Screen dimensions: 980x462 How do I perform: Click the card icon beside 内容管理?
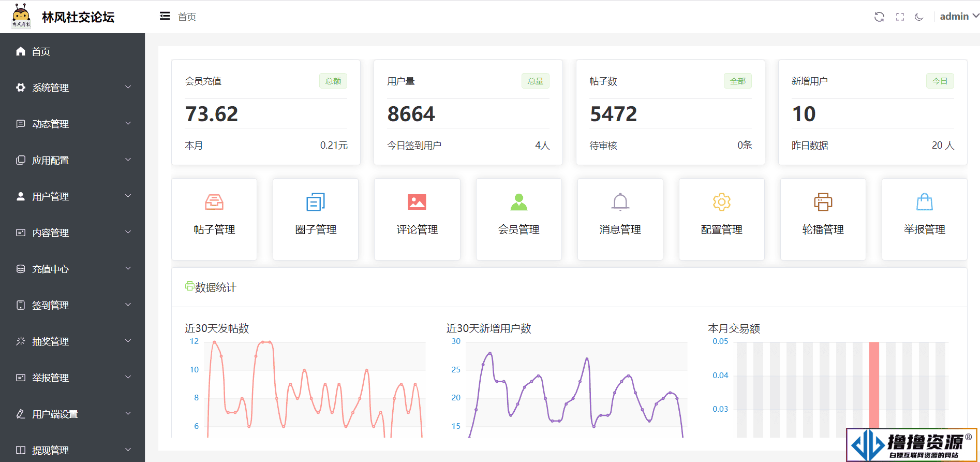point(21,233)
